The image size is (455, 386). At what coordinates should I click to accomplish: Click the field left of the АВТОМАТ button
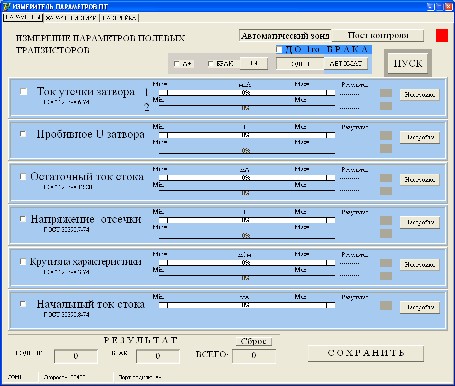coord(300,63)
